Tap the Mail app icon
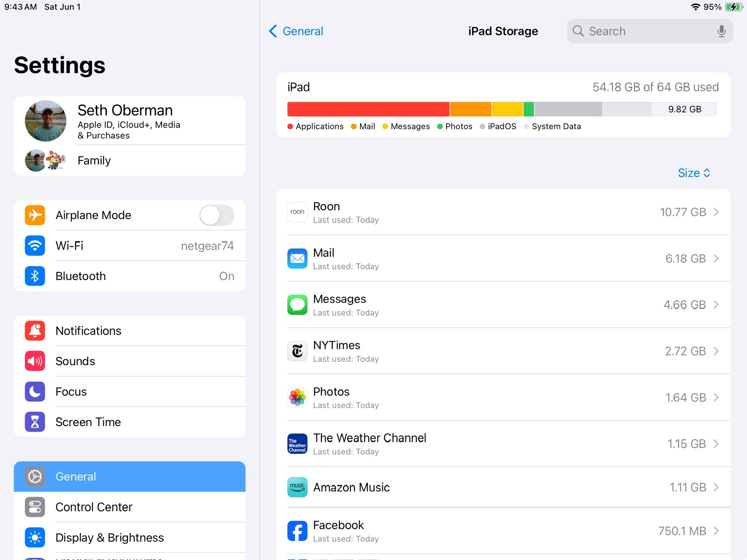The width and height of the screenshot is (747, 560). click(297, 258)
